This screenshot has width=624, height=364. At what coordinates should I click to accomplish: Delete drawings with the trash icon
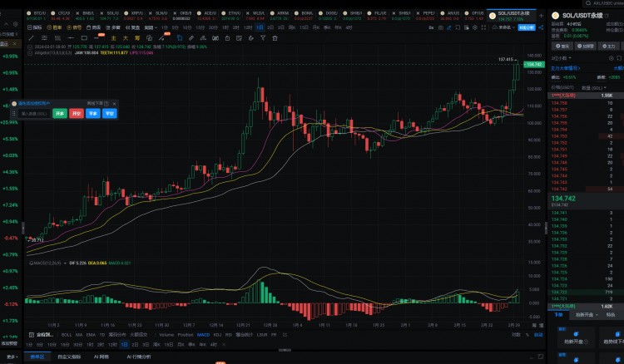(x=275, y=38)
